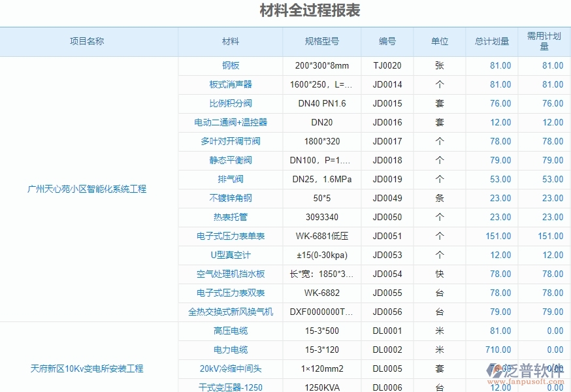Click total value 81.00 for 钢板
This screenshot has width=571, height=392.
pyautogui.click(x=502, y=65)
